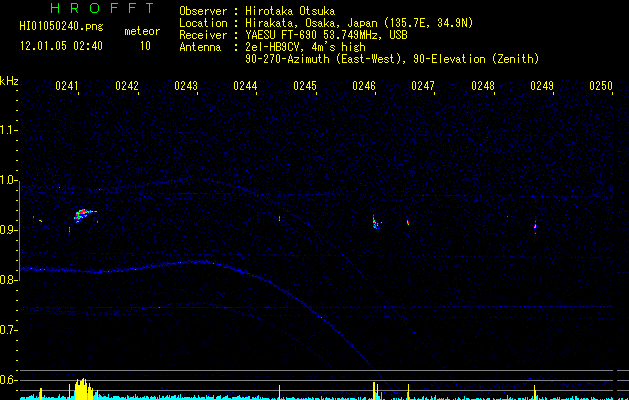Screen dimensions: 629x400
Task: Click the kHz axis unit label
Action: [x=9, y=81]
